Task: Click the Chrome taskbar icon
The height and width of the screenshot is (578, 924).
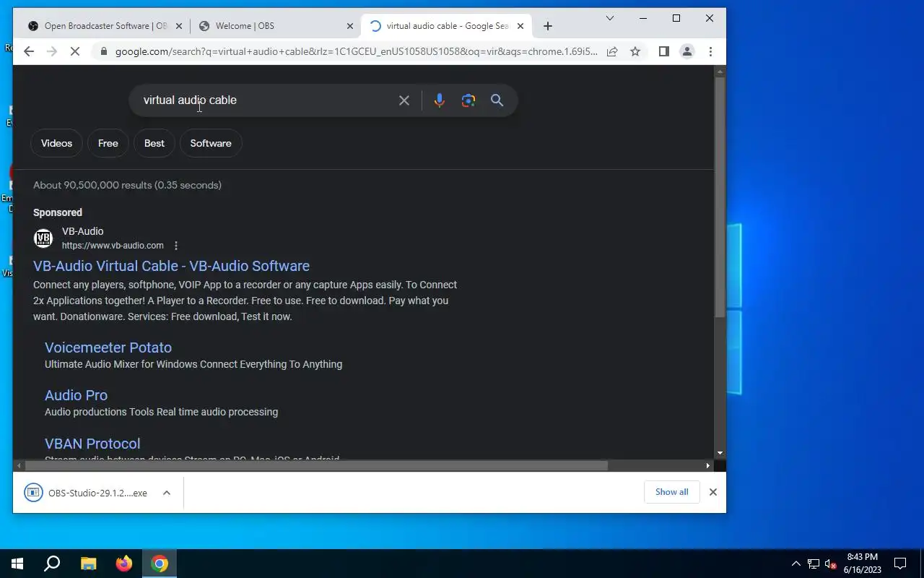Action: (x=160, y=564)
